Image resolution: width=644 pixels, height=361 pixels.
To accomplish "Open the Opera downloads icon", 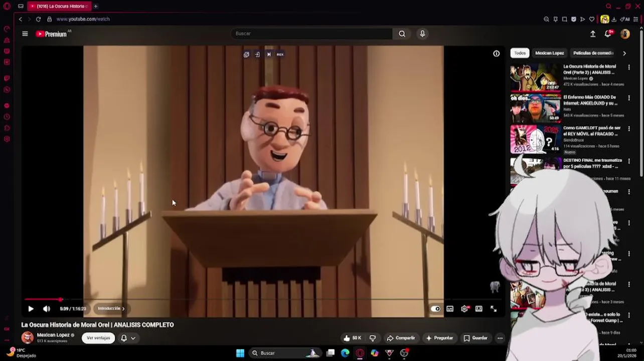I will coord(613,19).
